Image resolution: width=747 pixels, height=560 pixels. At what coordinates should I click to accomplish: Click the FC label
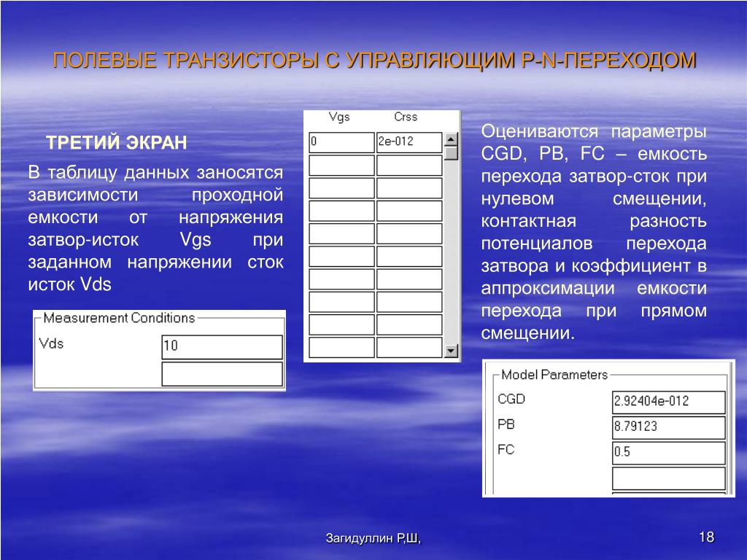(506, 449)
